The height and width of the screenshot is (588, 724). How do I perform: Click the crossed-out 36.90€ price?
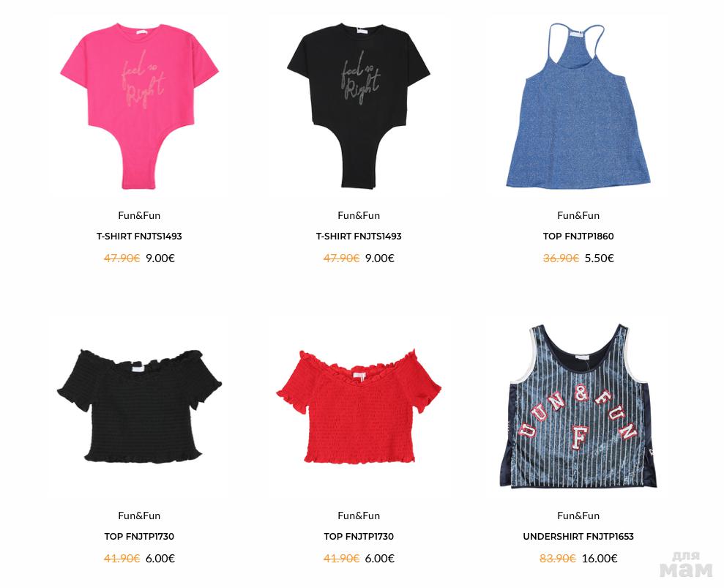[561, 258]
